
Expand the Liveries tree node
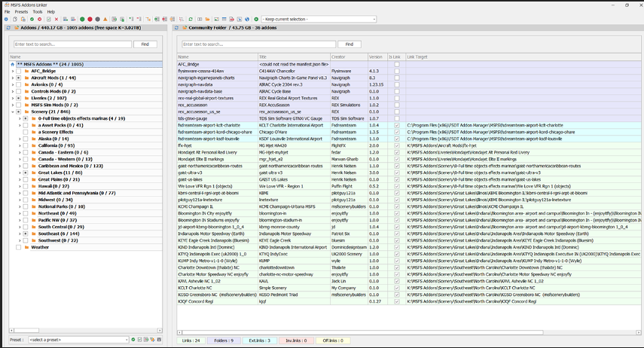coord(13,98)
